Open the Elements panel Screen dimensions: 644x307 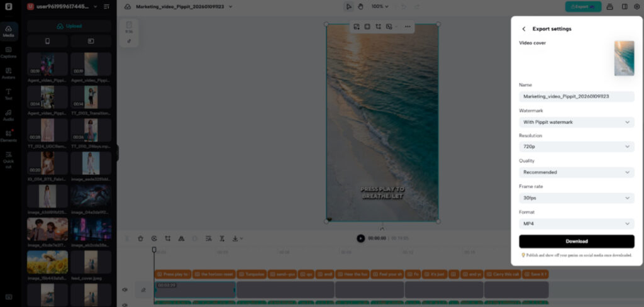[9, 135]
